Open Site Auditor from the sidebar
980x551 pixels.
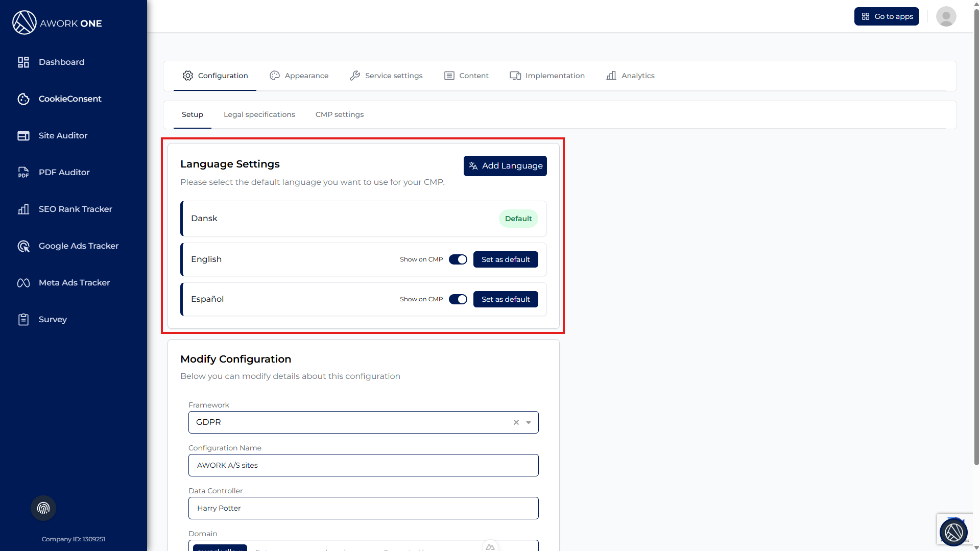click(62, 136)
